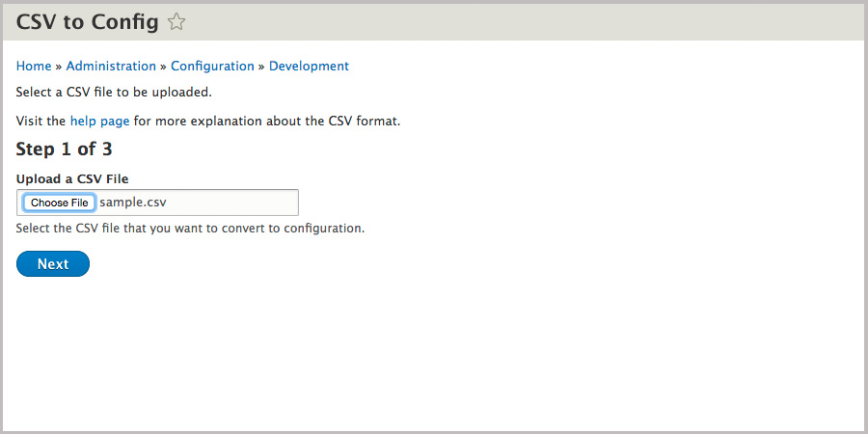Click the "Upload a CSV File" label
The image size is (868, 434).
(x=72, y=178)
